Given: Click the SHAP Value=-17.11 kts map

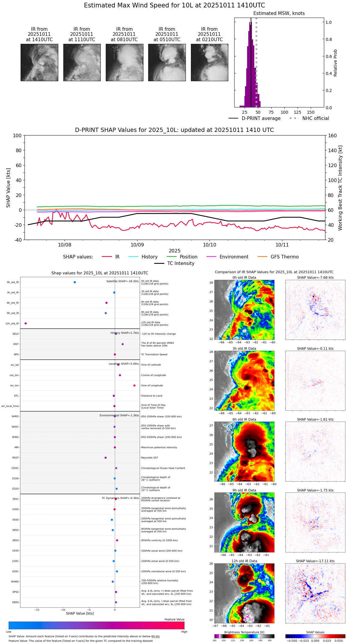Looking at the screenshot, I should [315, 593].
